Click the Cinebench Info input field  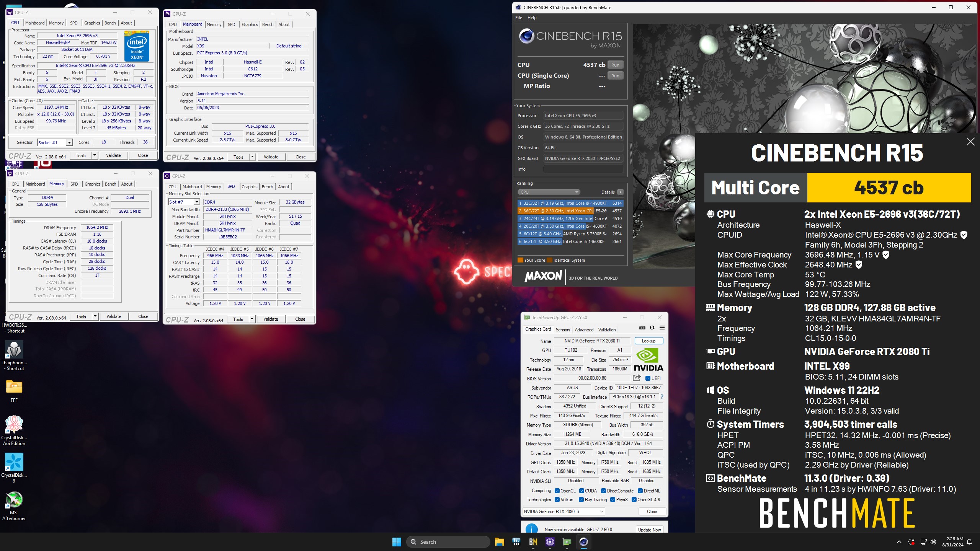tap(583, 169)
